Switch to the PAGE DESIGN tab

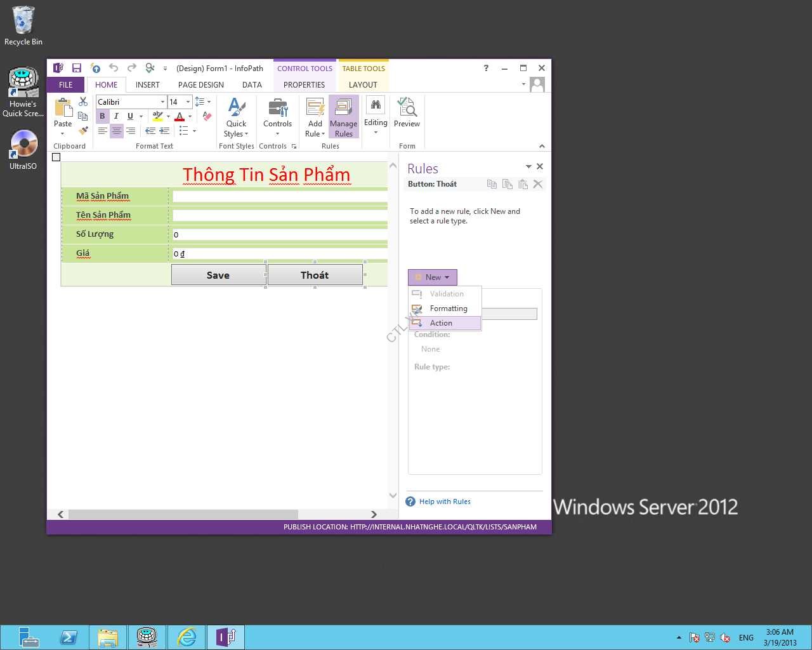click(x=200, y=84)
